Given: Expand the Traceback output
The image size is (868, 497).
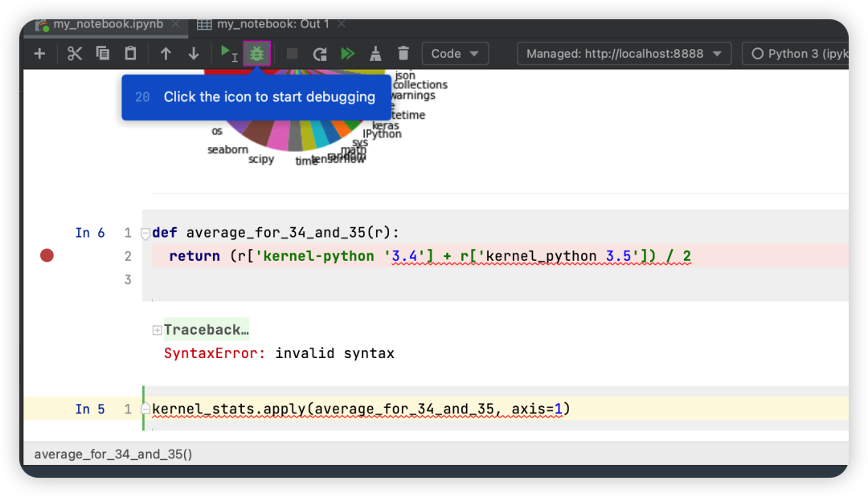Looking at the screenshot, I should click(156, 329).
